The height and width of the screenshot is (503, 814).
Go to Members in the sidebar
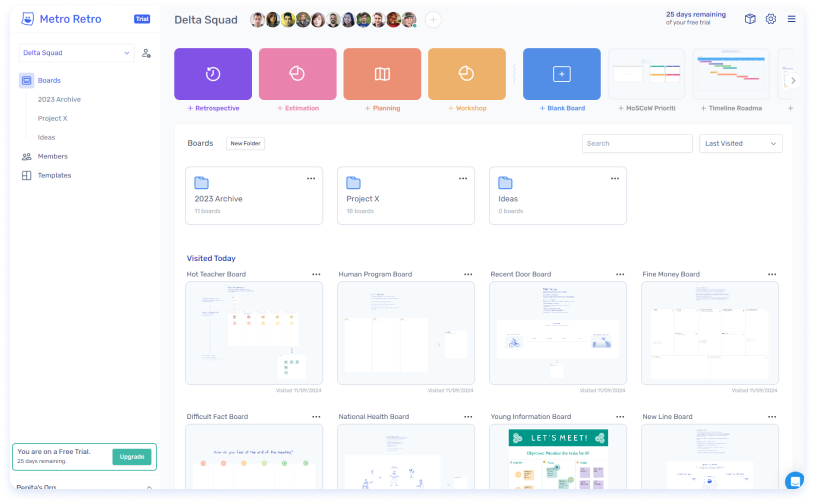53,156
